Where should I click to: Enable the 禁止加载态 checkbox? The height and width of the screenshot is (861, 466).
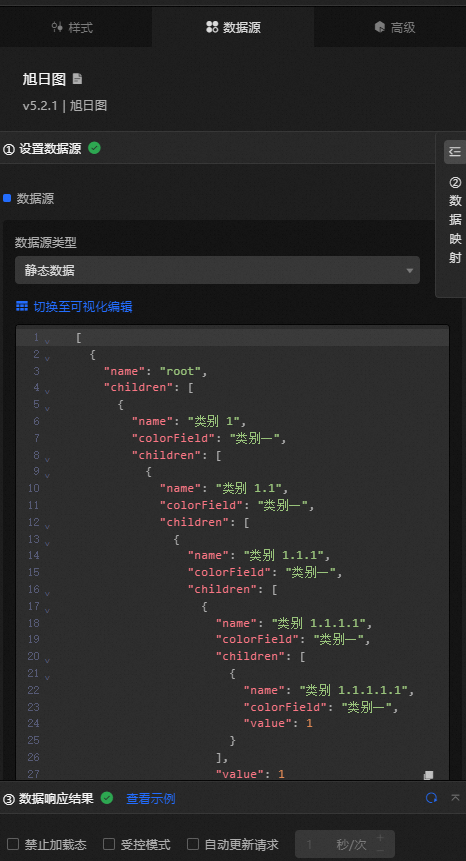(x=13, y=844)
